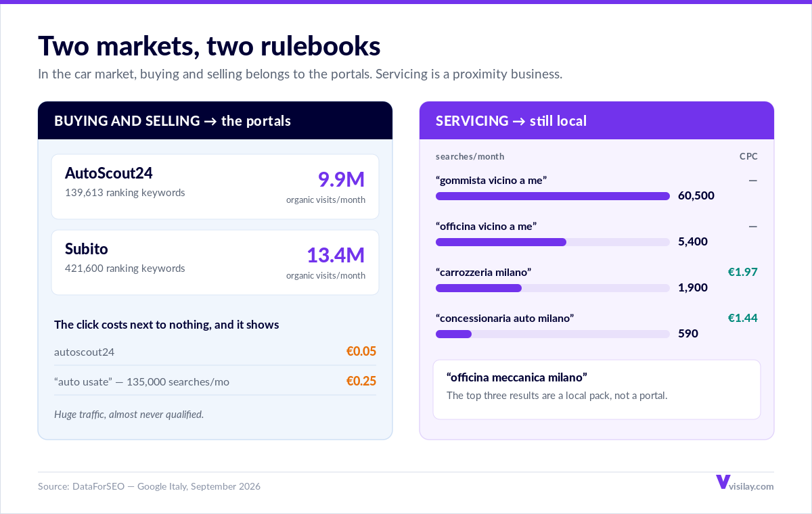Click the 'CPC' column label

point(748,157)
